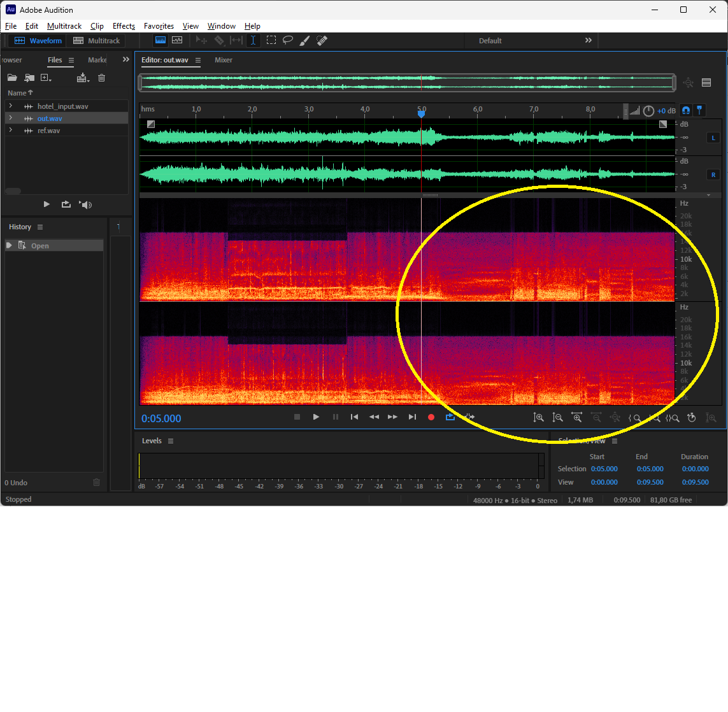Viewport: 728px width, 712px height.
Task: Open the Effects menu
Action: (124, 26)
